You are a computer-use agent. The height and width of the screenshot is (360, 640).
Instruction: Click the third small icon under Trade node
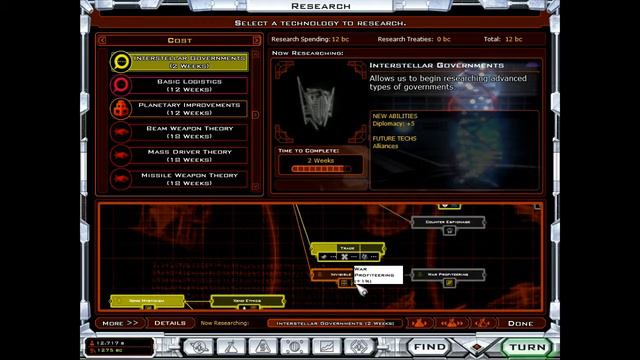364,257
